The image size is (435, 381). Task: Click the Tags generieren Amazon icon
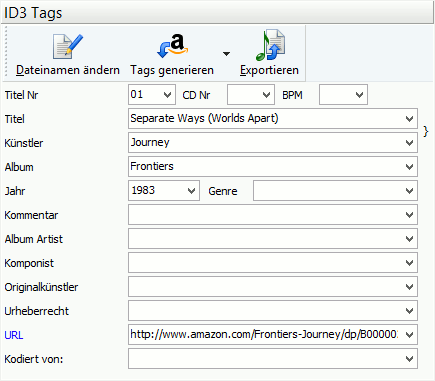pyautogui.click(x=173, y=46)
